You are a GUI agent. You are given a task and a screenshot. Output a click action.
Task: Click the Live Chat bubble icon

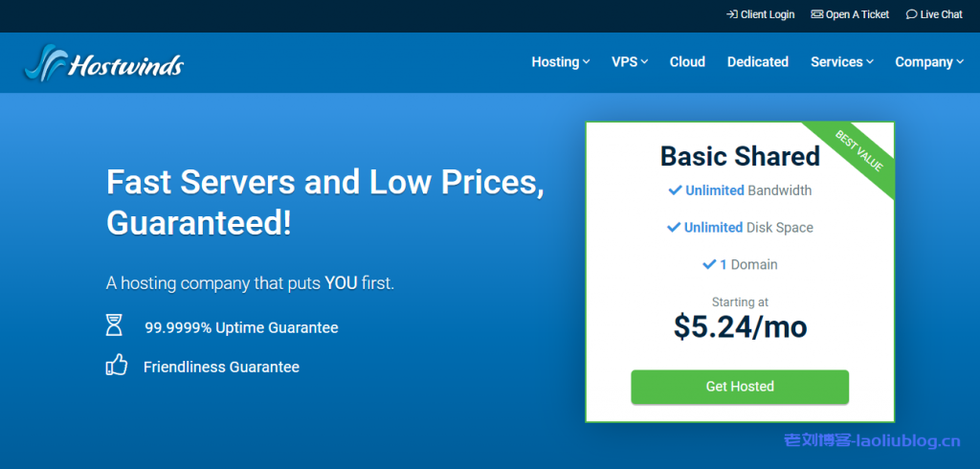tap(911, 14)
